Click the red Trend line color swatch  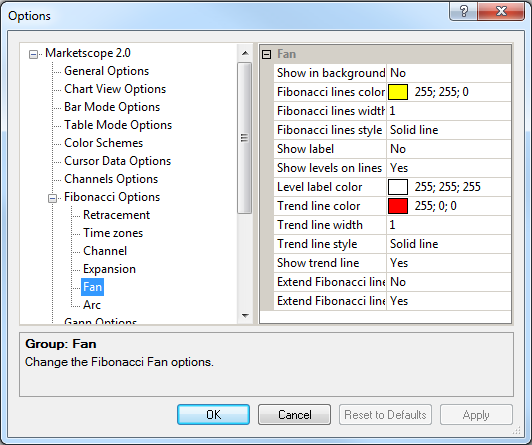coord(398,206)
